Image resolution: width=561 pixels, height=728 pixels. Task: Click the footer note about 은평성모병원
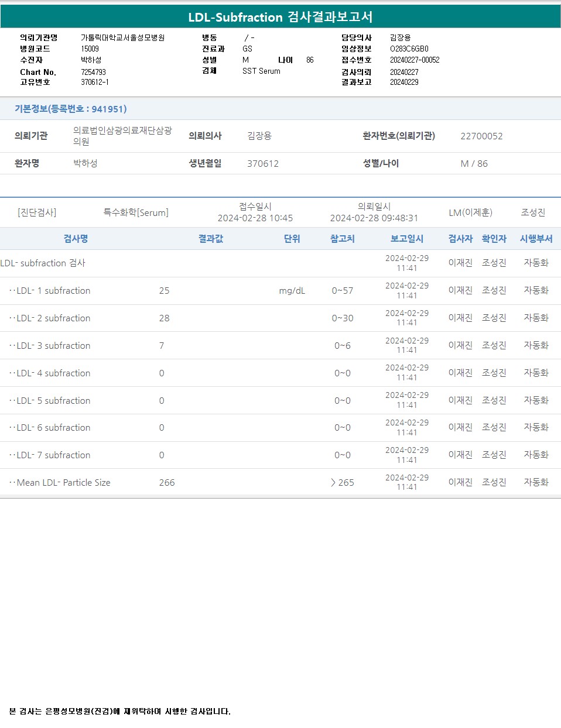(120, 712)
